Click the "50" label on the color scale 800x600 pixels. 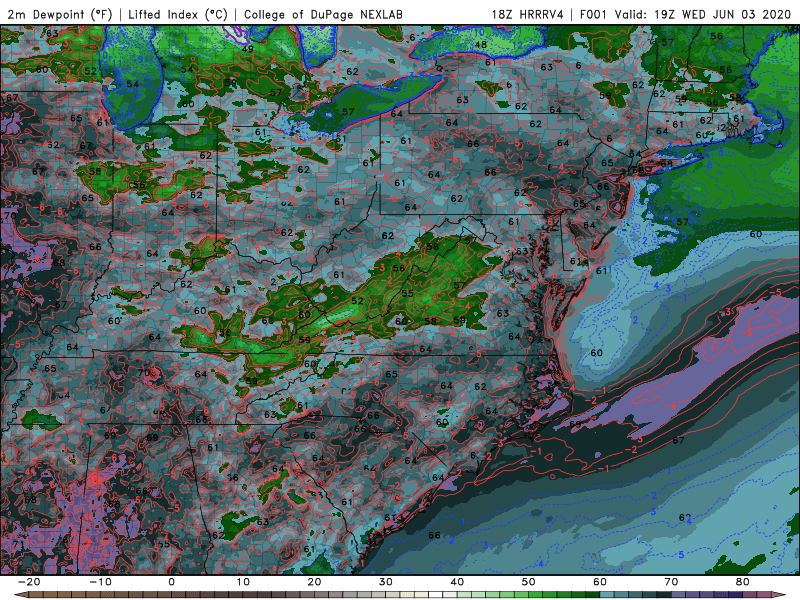point(529,582)
